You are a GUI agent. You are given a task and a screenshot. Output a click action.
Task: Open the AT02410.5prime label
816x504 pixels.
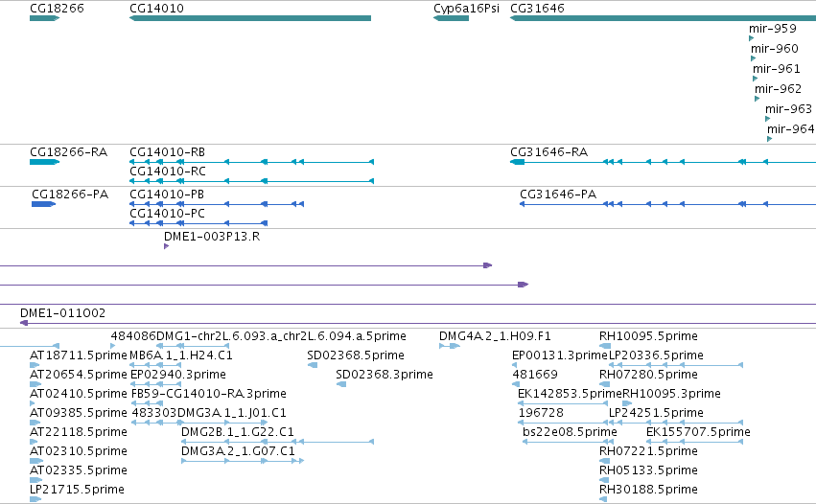click(x=79, y=394)
